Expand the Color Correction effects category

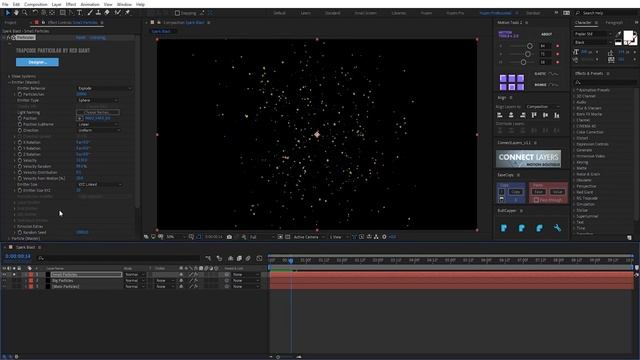point(574,132)
